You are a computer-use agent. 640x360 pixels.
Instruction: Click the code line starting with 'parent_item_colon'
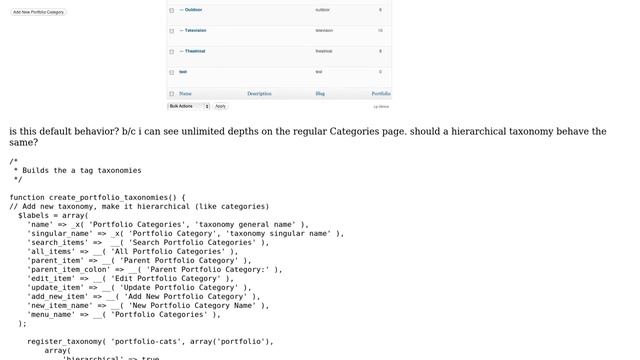[155, 269]
